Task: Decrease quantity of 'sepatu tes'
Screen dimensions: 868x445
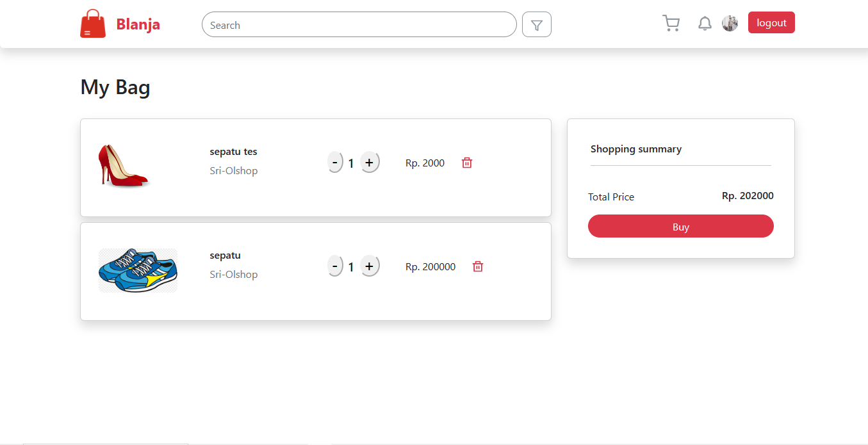Action: (x=335, y=162)
